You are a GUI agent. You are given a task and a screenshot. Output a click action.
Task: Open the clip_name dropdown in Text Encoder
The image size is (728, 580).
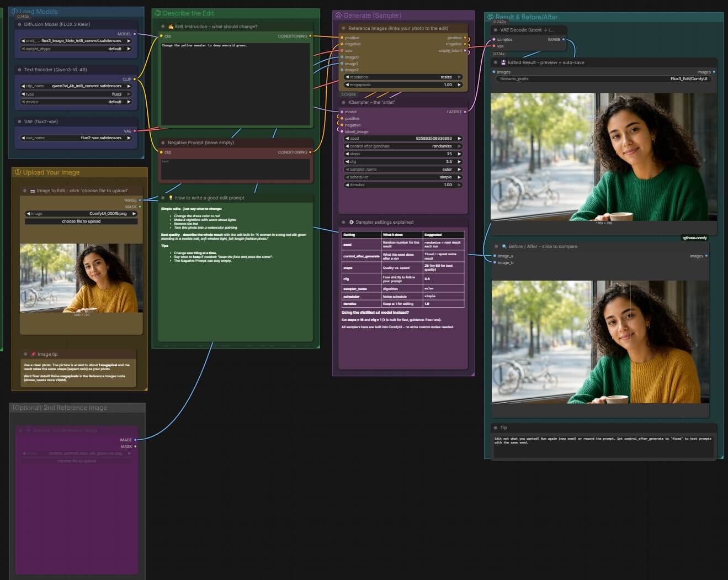click(x=77, y=86)
